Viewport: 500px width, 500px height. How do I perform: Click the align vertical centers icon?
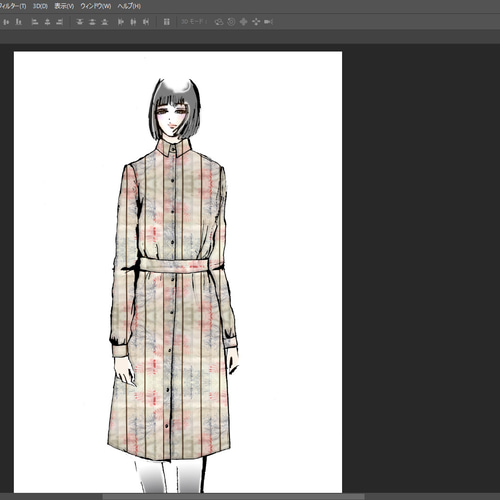(x=6, y=22)
